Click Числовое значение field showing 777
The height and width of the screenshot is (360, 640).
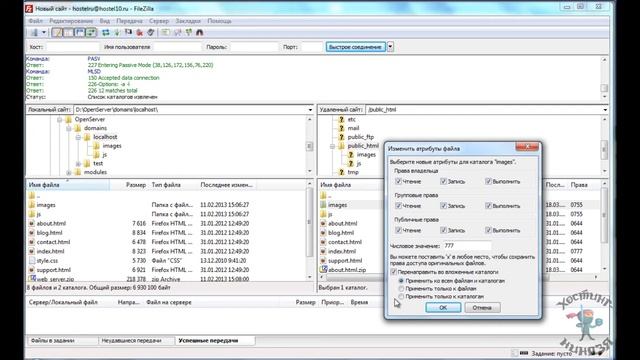pos(467,246)
